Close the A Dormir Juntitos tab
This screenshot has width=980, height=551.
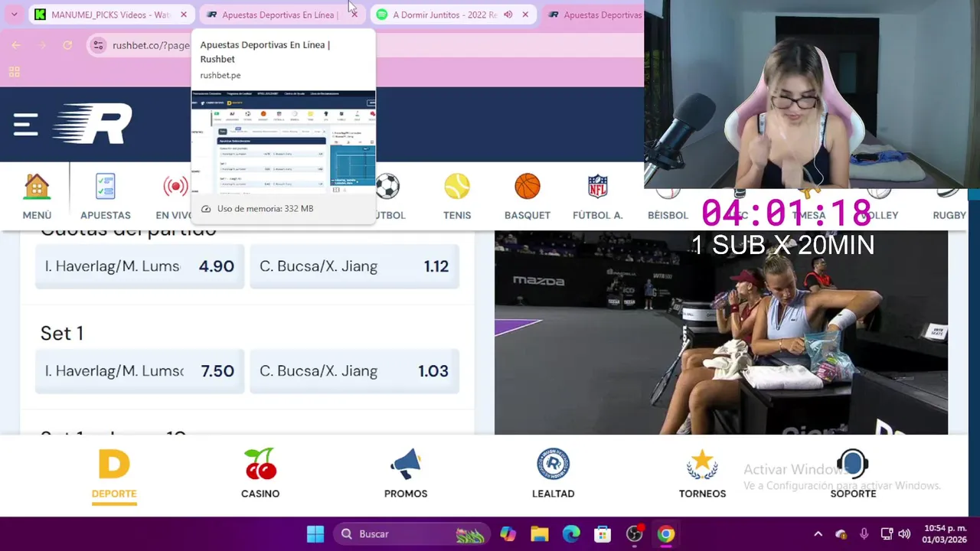(525, 15)
